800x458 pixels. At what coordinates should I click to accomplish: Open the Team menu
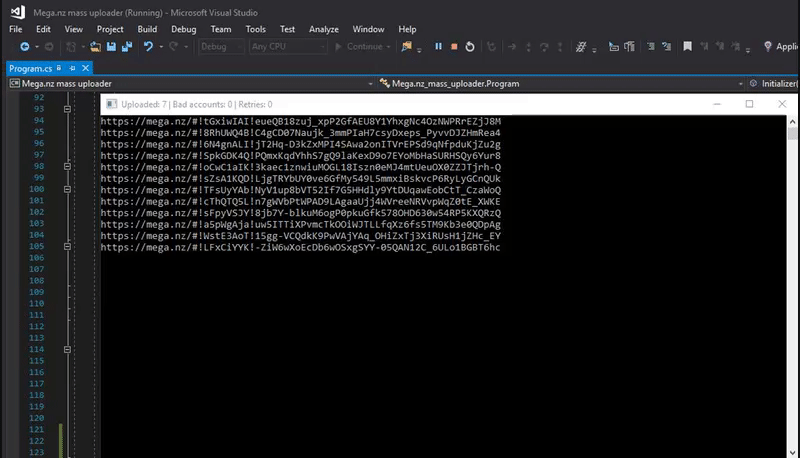[x=221, y=29]
